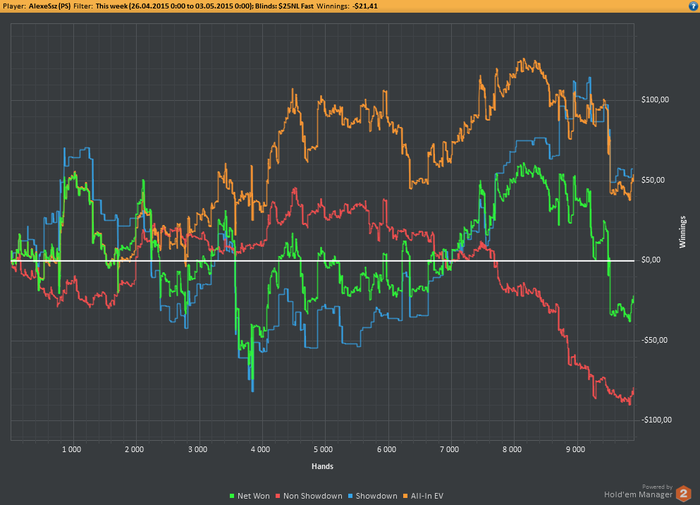This screenshot has height=505, width=700.
Task: Toggle the Net Won green legend swatch
Action: [x=232, y=496]
